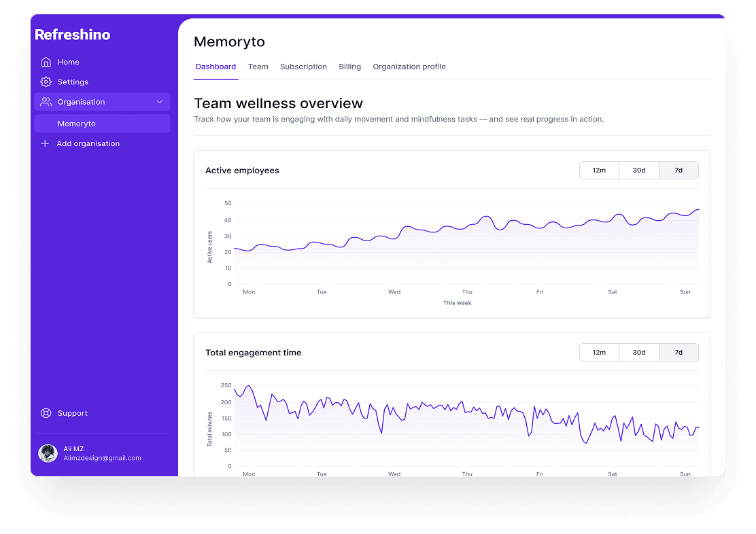Select 7d for Total engagement time
Viewport: 756px width, 534px height.
pyautogui.click(x=678, y=353)
